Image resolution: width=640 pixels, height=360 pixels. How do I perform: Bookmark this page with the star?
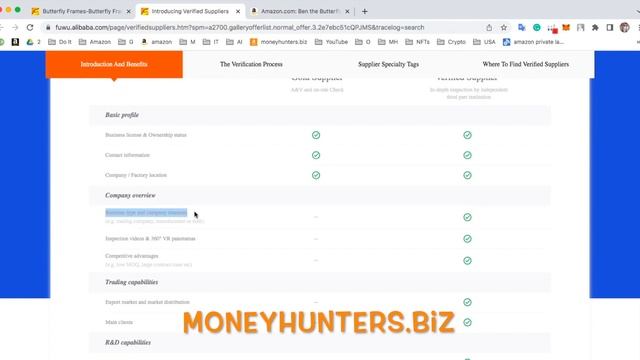[504, 27]
